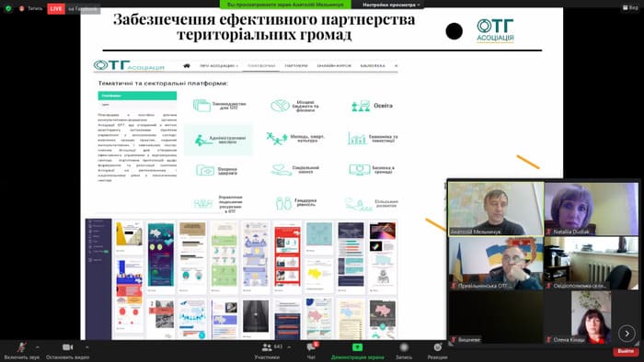Select Anatolii Melnychuk's video tile
The width and height of the screenshot is (644, 362).
(496, 209)
